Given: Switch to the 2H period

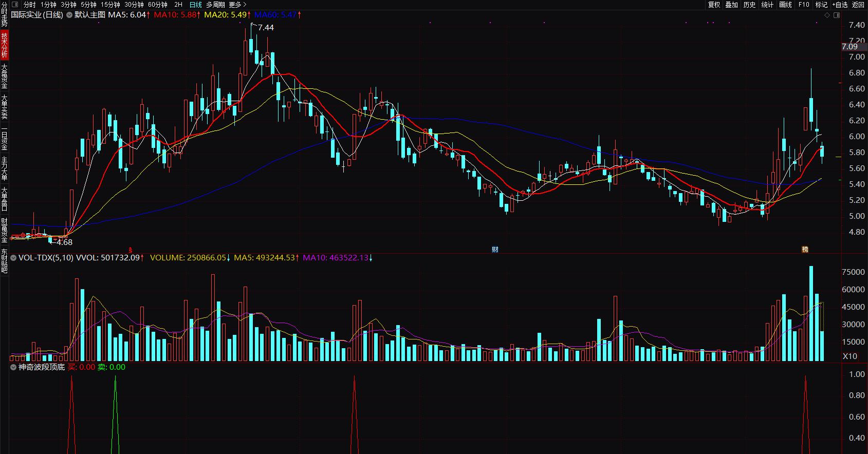Looking at the screenshot, I should (x=178, y=5).
